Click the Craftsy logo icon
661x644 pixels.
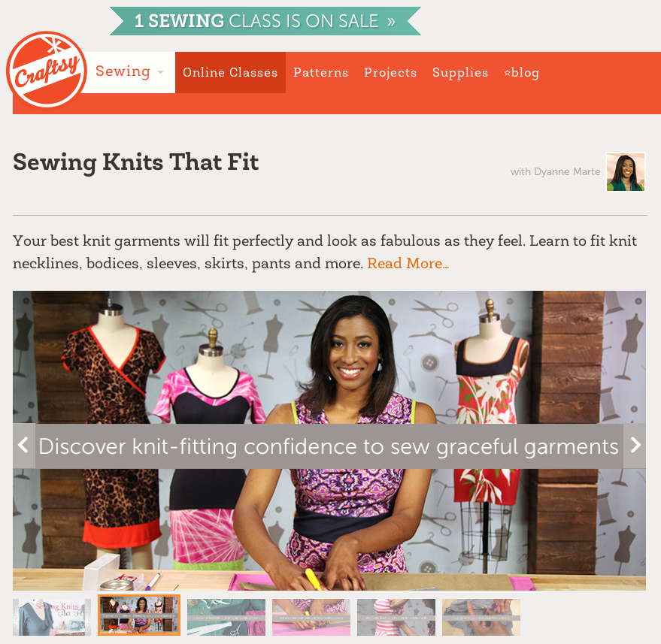pyautogui.click(x=47, y=69)
